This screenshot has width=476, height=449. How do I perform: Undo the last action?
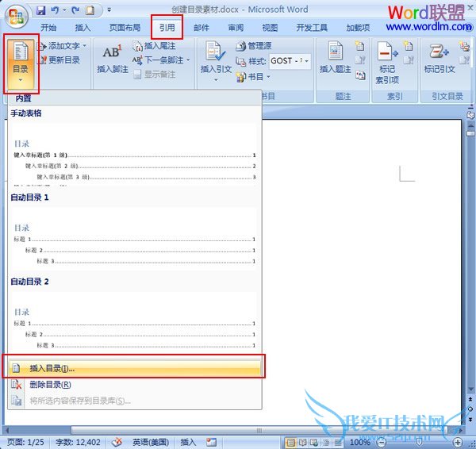click(55, 10)
